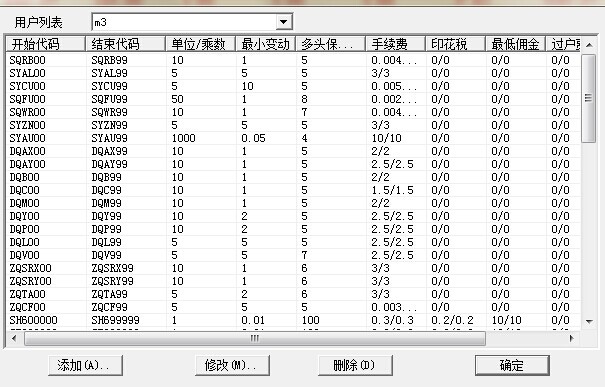Select the SQWR00 row
Screen dimensions: 605x387
point(293,112)
